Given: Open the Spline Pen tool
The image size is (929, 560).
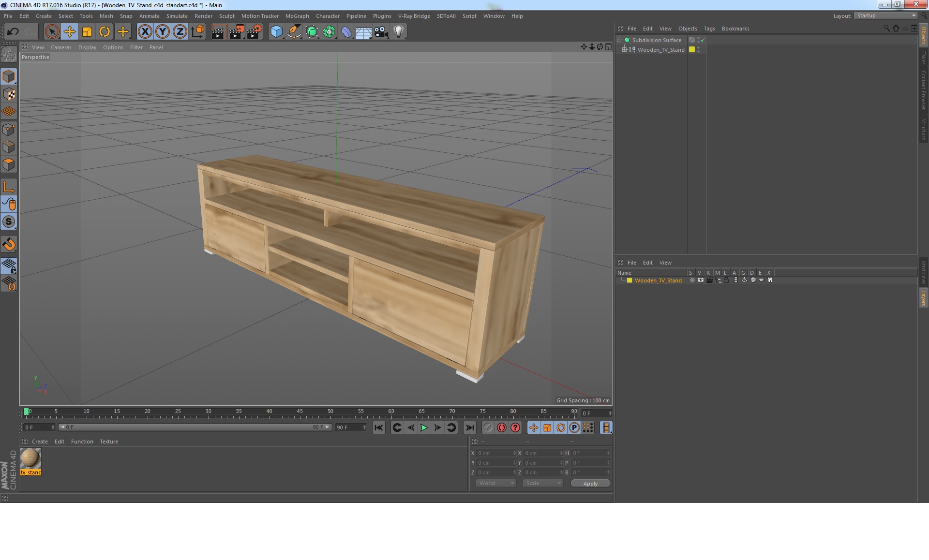Looking at the screenshot, I should [294, 32].
